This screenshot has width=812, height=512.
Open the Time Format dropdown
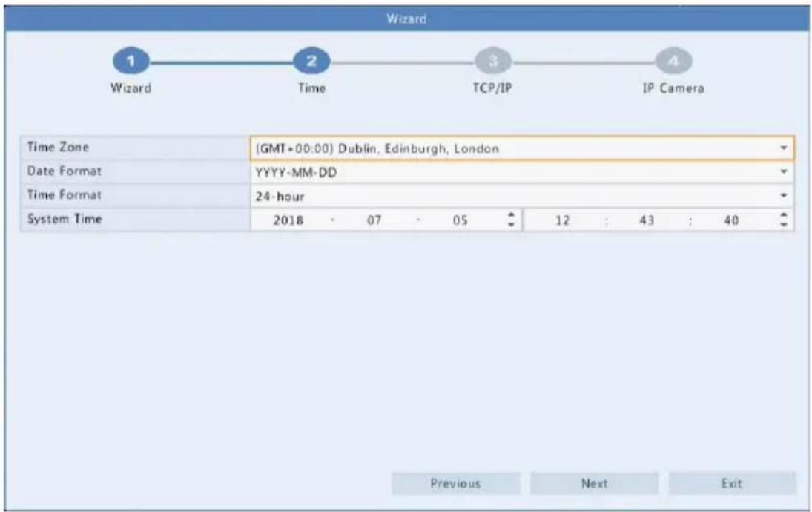(x=521, y=196)
